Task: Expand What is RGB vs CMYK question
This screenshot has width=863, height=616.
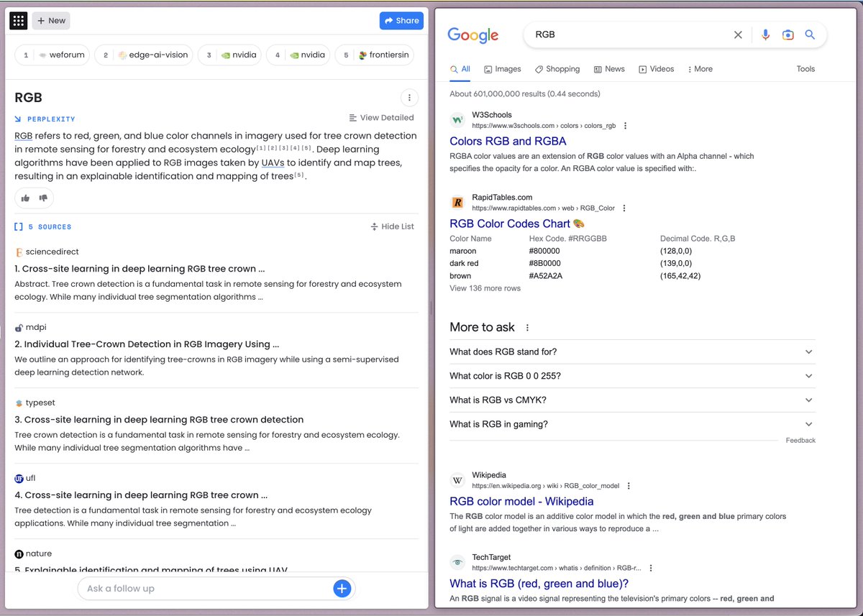Action: 632,400
